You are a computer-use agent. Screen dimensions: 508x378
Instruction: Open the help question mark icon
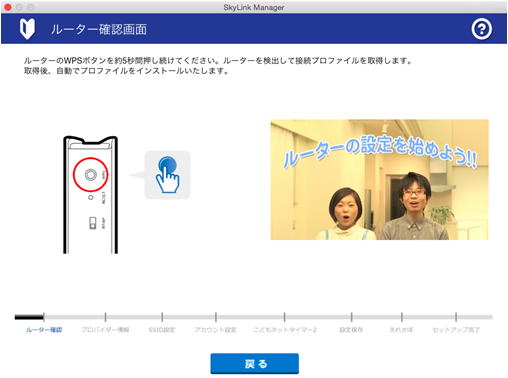[481, 29]
